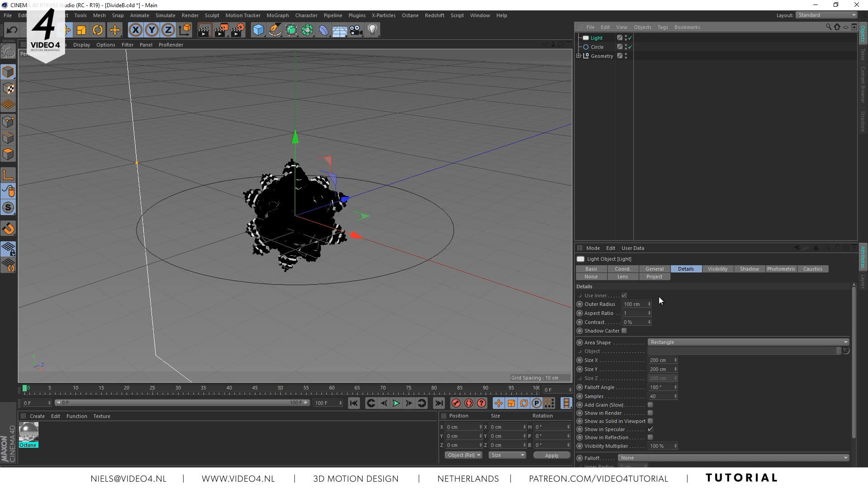Open the MoGraph menu
The height and width of the screenshot is (488, 868).
[277, 15]
